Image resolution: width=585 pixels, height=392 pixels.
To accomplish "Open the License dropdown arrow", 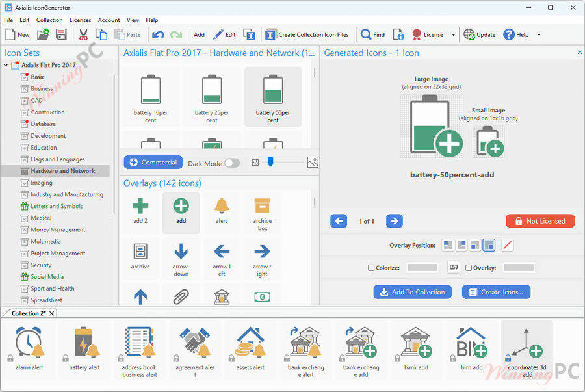I will click(x=453, y=34).
